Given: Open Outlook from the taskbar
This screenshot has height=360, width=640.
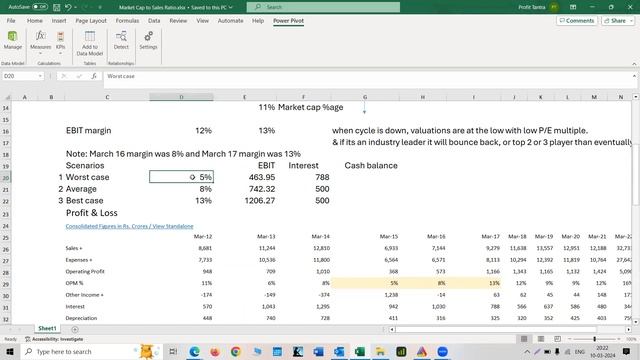Looking at the screenshot, I should pyautogui.click(x=339, y=351).
